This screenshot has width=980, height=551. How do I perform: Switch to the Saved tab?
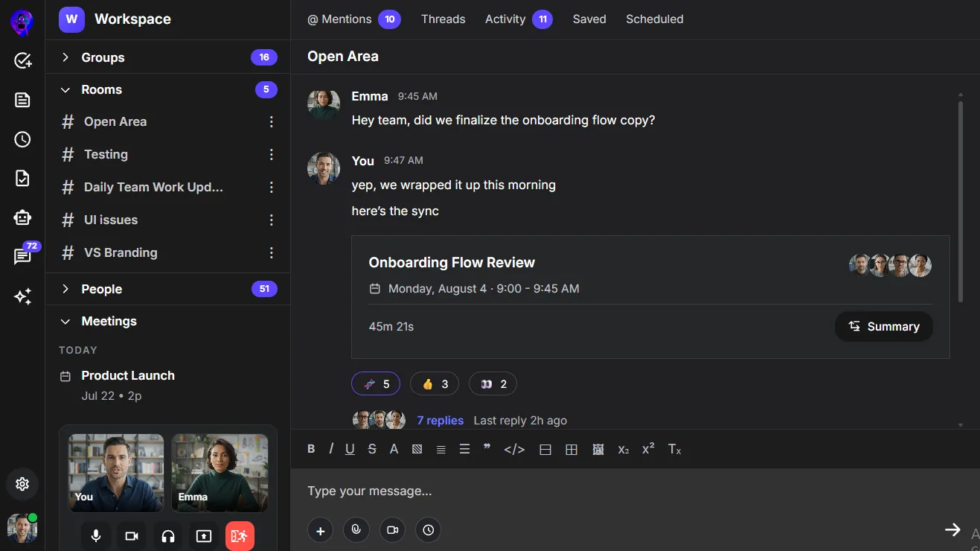(589, 19)
